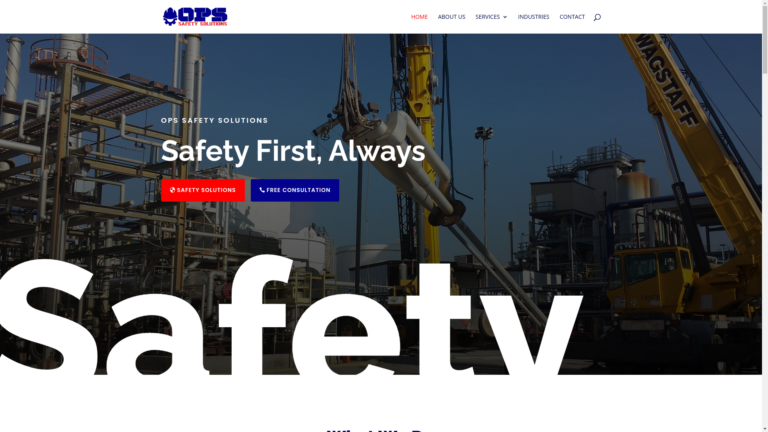Click the gear helmet emblem in logo
This screenshot has width=768, height=432.
[x=170, y=17]
